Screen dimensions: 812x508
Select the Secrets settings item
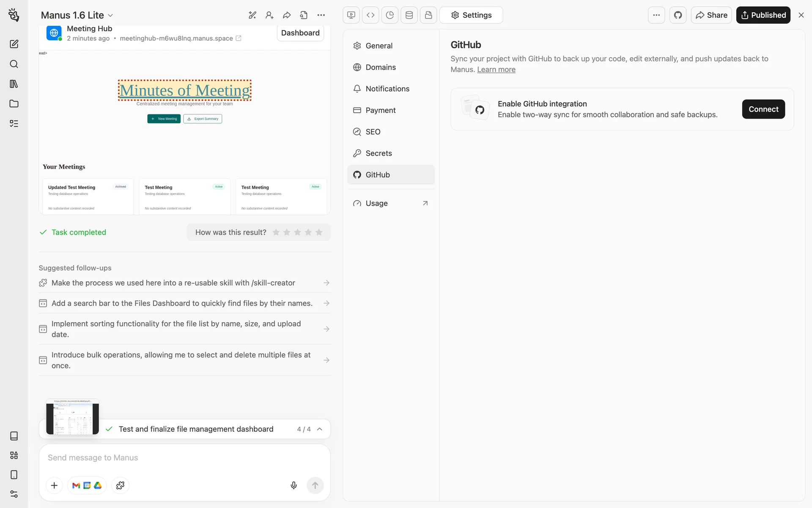(x=379, y=153)
